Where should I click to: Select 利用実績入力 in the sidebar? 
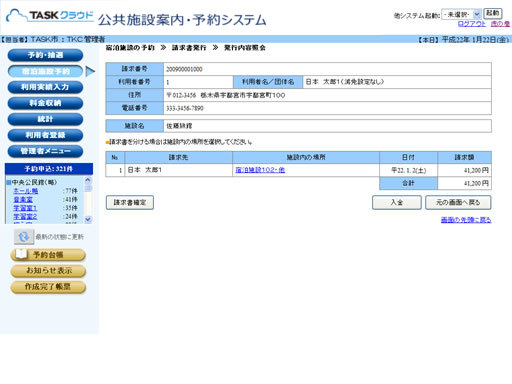pos(45,87)
